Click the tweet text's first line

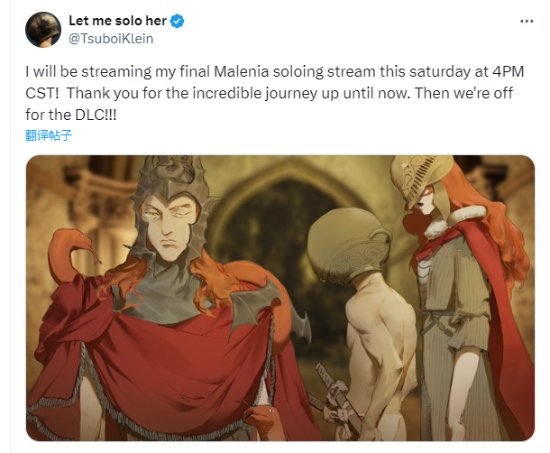pyautogui.click(x=275, y=72)
